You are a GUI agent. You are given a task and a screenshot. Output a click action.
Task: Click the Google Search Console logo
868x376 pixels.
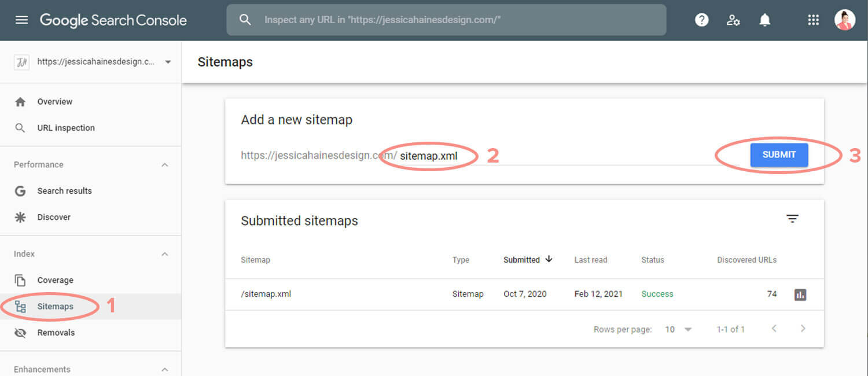coord(113,20)
